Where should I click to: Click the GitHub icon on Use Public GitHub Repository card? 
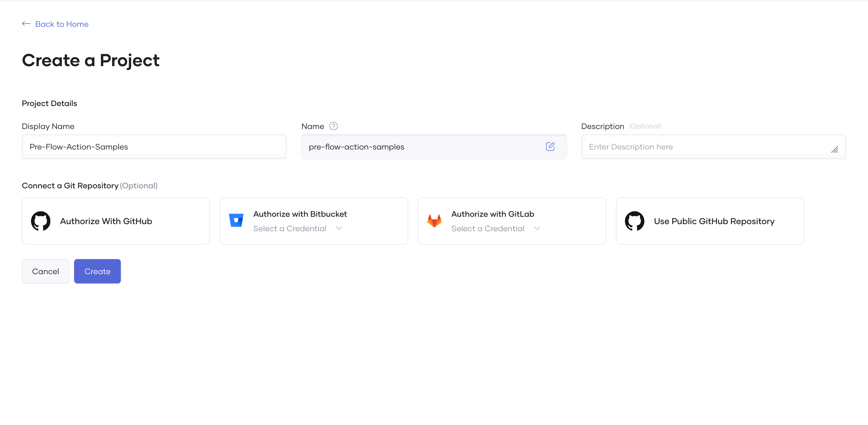(635, 221)
